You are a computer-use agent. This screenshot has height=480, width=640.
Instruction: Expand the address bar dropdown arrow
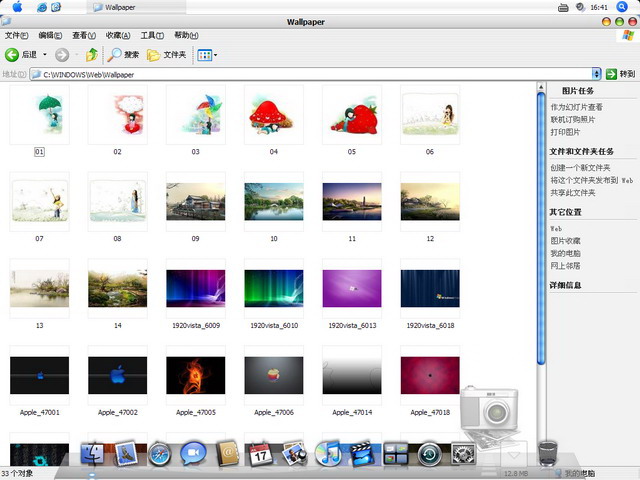596,74
